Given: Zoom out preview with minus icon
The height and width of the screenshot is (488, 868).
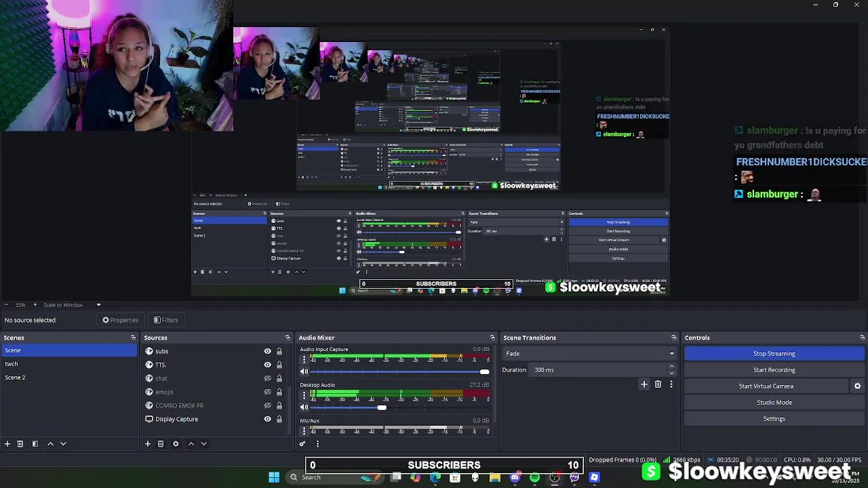Looking at the screenshot, I should (x=5, y=305).
